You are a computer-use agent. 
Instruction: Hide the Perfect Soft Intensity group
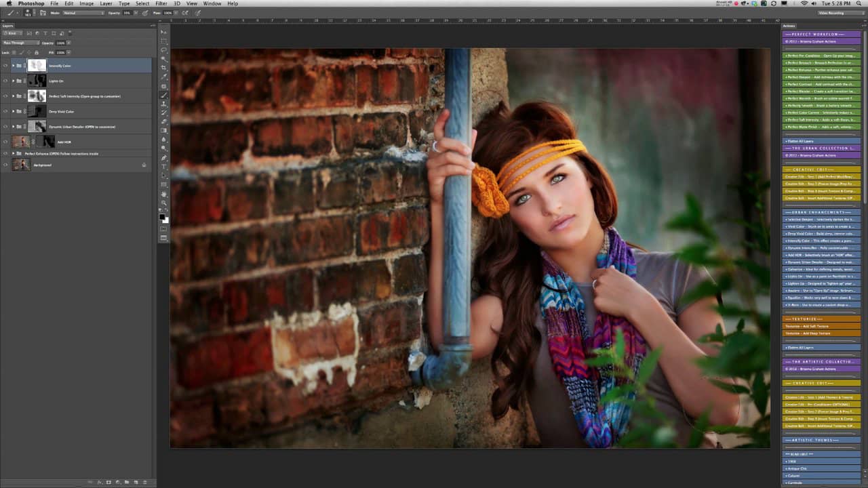[5, 96]
